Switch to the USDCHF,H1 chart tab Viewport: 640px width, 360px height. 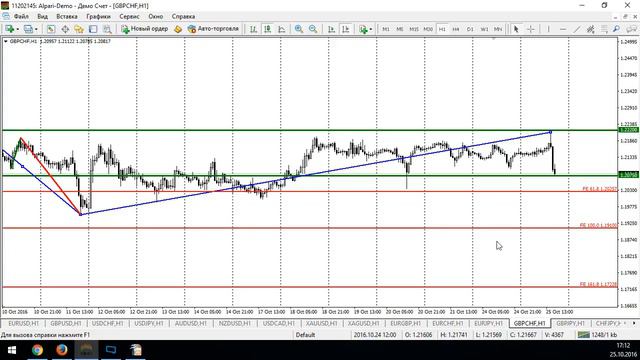pos(107,323)
